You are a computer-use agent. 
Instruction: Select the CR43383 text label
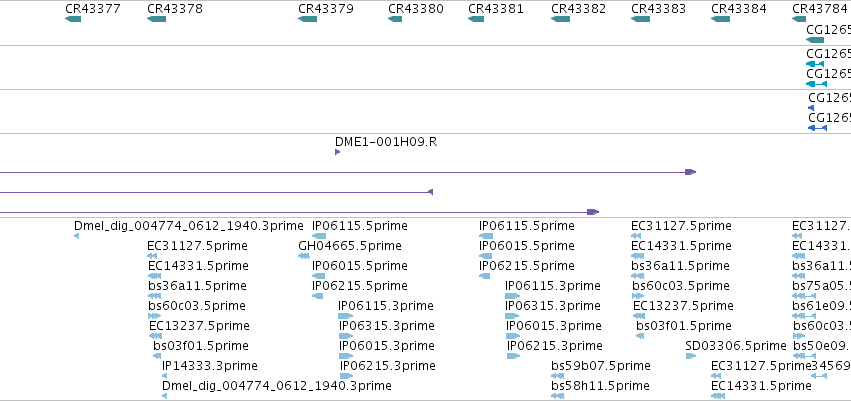point(659,9)
